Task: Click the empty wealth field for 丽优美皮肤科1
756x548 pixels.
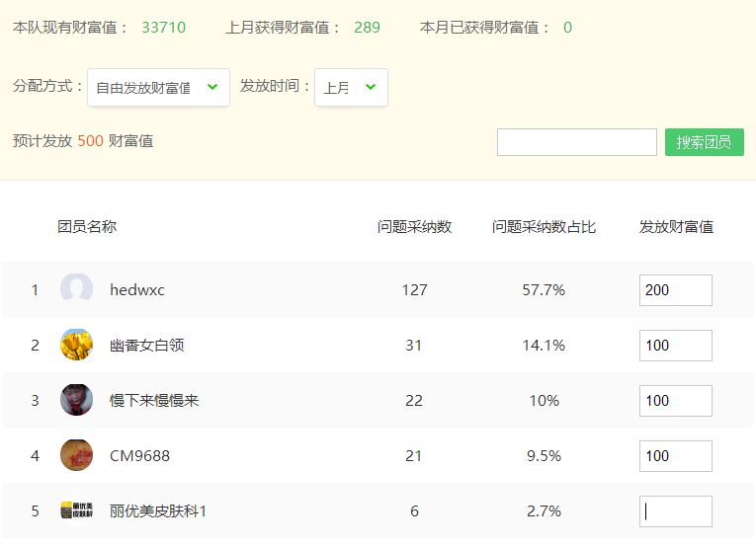Action: 676,511
